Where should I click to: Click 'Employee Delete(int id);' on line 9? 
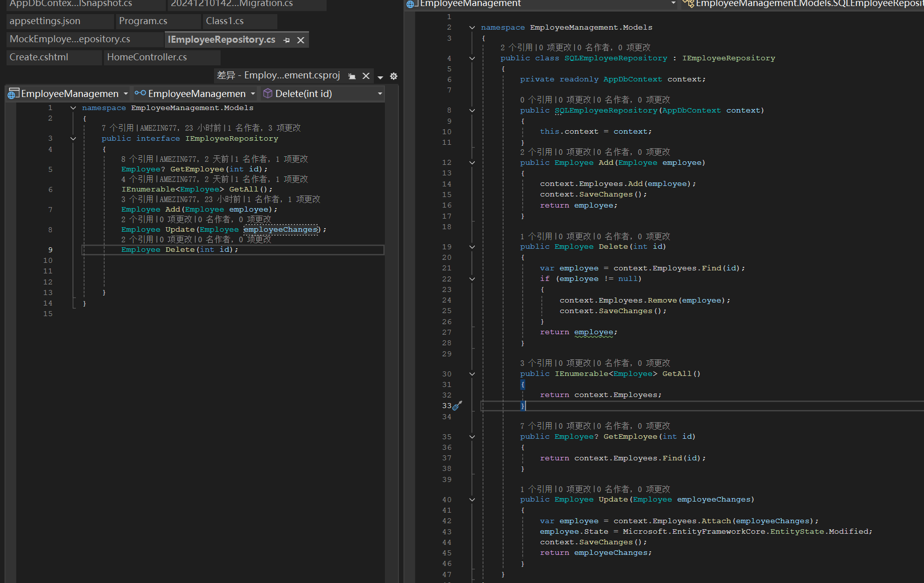coord(180,250)
